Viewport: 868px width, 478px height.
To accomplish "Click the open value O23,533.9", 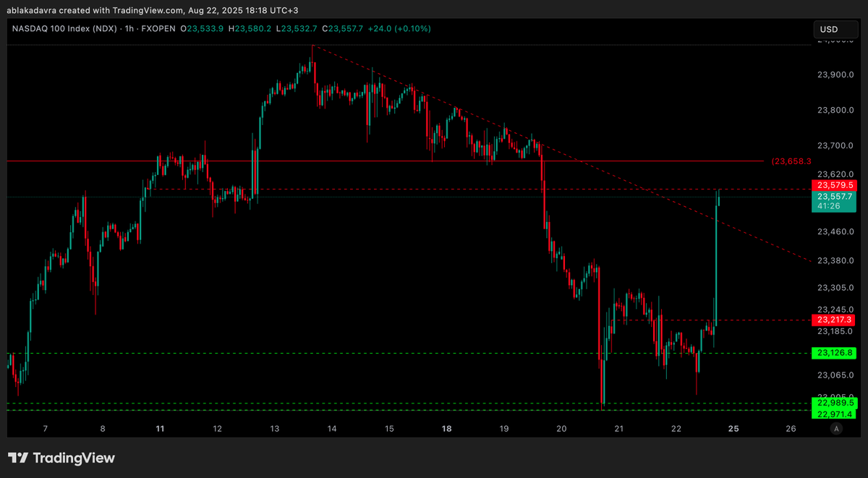I will [x=203, y=28].
